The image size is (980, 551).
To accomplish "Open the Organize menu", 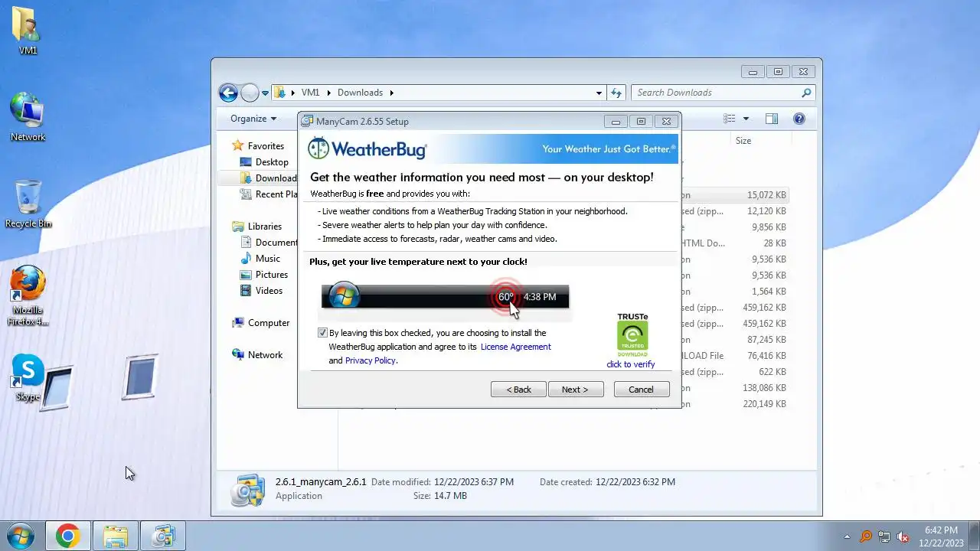I will click(x=253, y=119).
